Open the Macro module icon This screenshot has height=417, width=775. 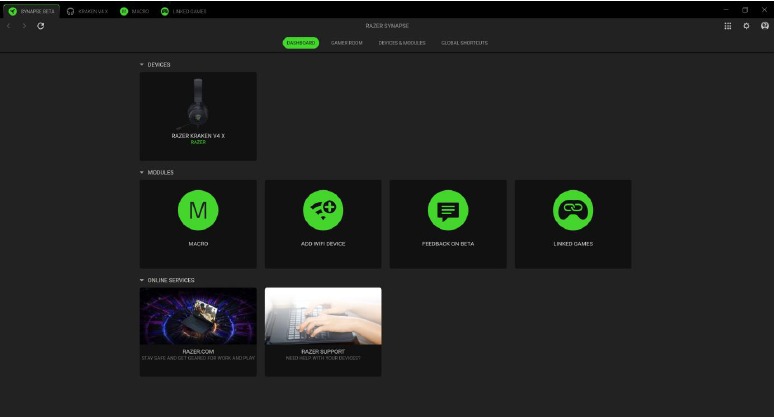(x=198, y=210)
